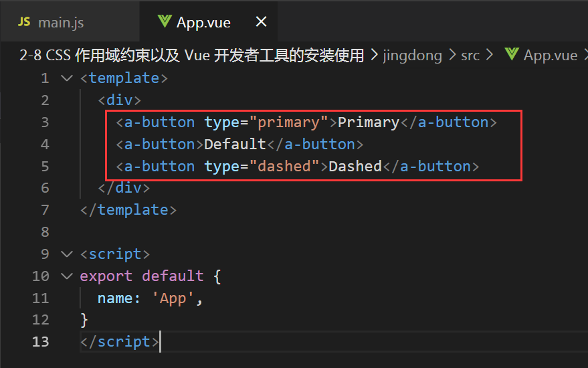
Task: Click the JS file icon on main.js tab
Action: pyautogui.click(x=24, y=22)
